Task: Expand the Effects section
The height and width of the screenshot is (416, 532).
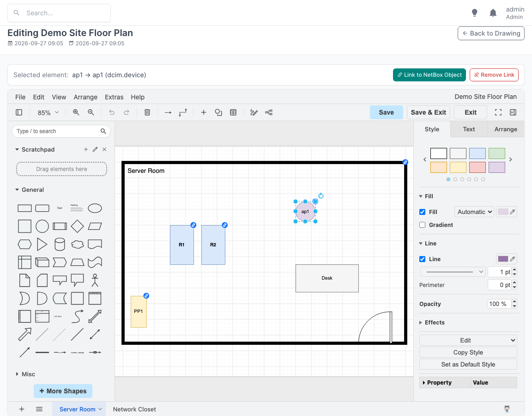Action: 432,323
